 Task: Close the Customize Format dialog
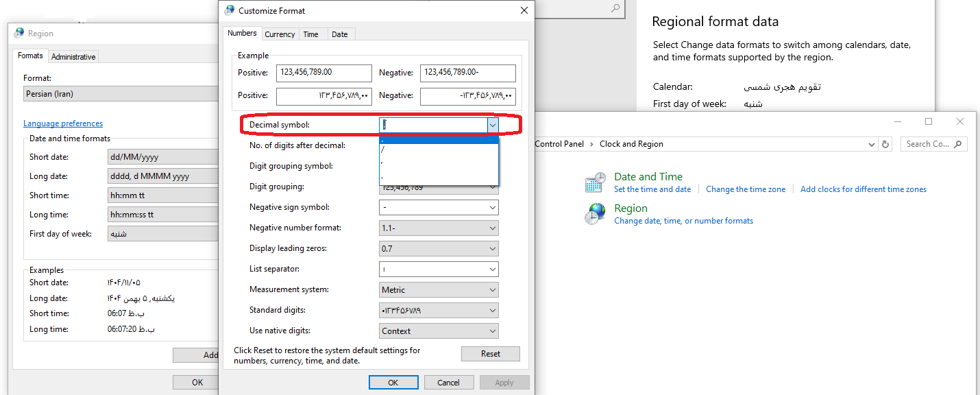[524, 10]
